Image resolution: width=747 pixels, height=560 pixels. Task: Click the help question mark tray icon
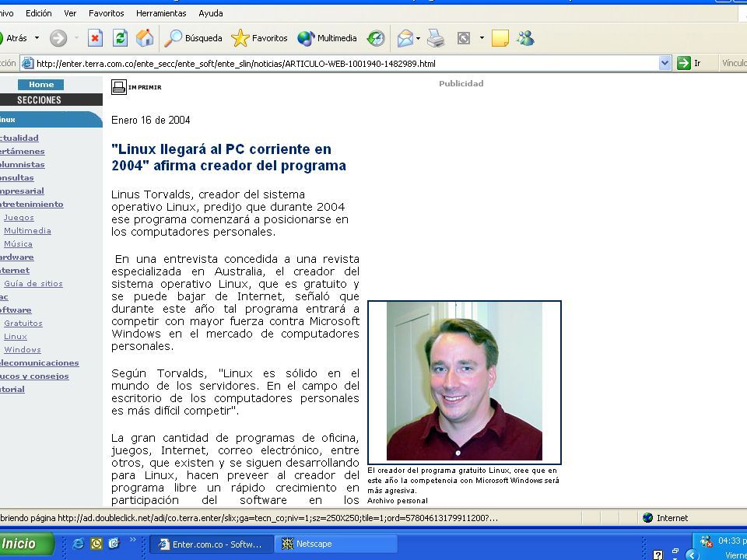click(658, 555)
